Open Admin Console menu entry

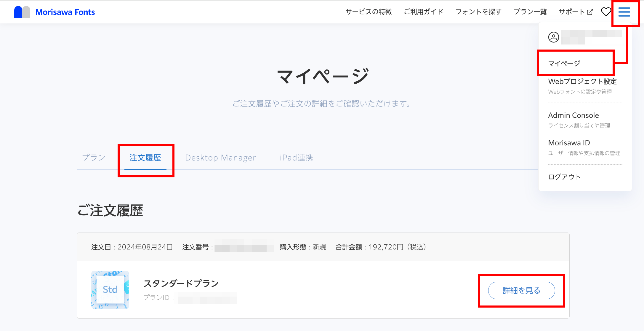(579, 120)
